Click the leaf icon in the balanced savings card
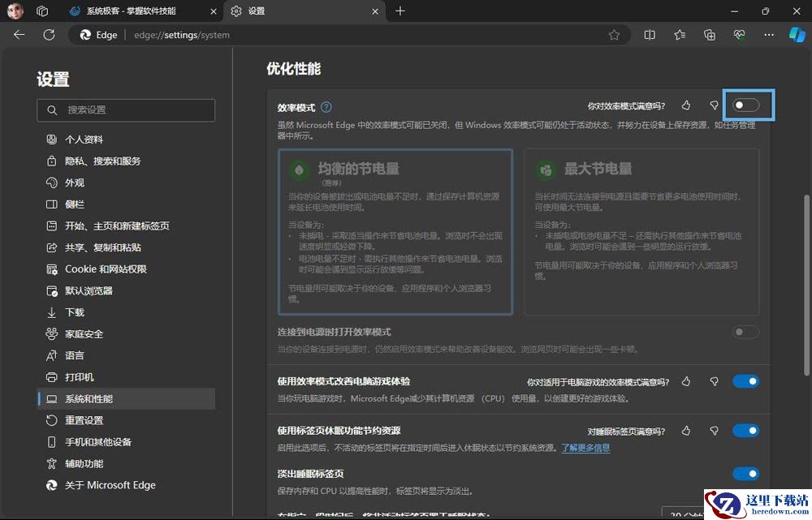Screen dimensions: 812x520 tap(299, 170)
